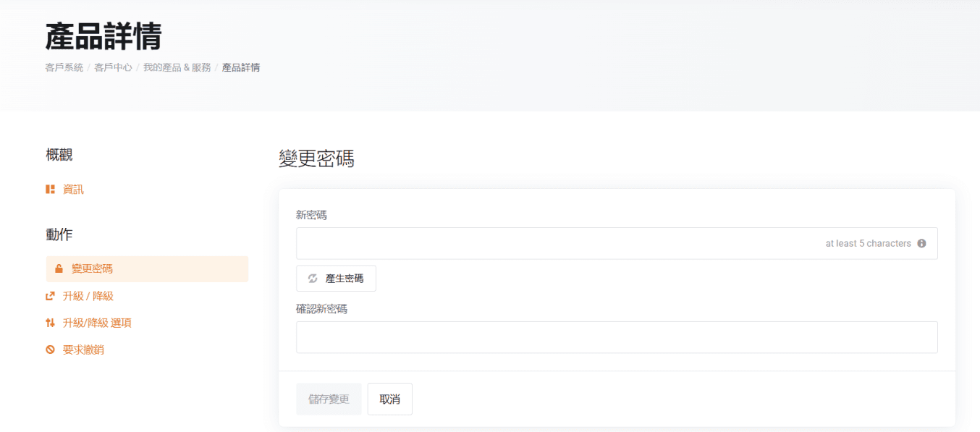This screenshot has width=980, height=432.
Task: Select 要求撤銷 in the actions list
Action: click(83, 350)
